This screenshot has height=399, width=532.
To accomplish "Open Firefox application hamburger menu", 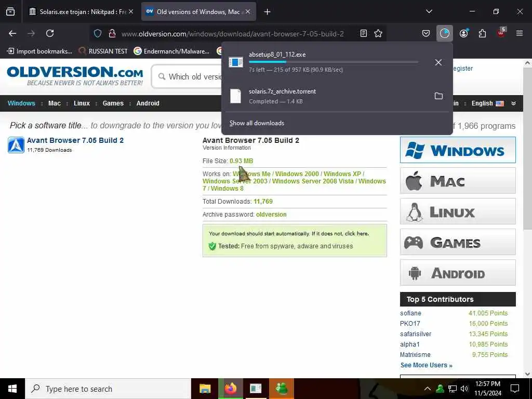I will (x=520, y=33).
